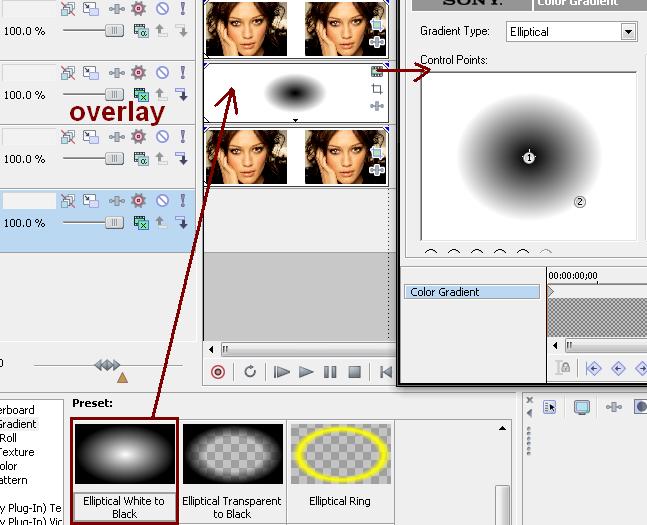Pause the timeline playback
Image resolution: width=647 pixels, height=525 pixels.
[330, 372]
